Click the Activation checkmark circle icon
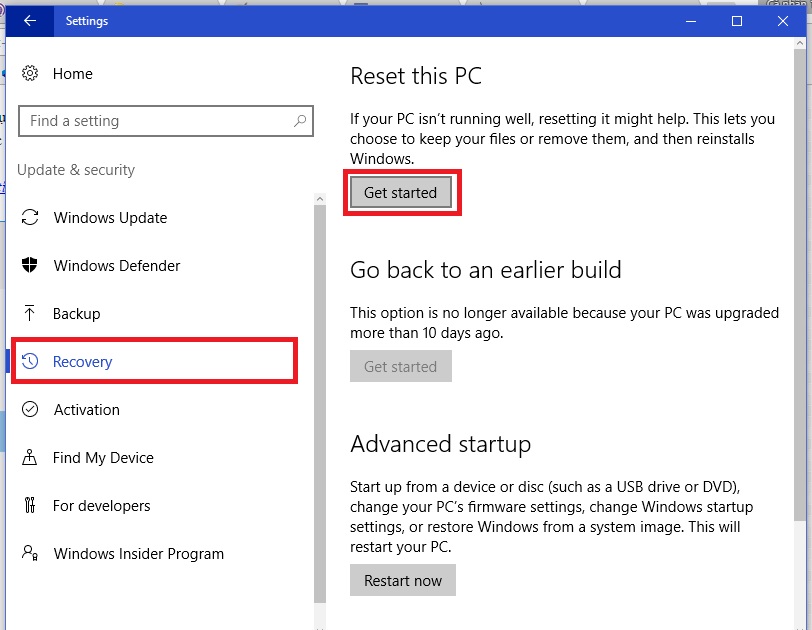Screen dimensions: 812x630 [30, 410]
